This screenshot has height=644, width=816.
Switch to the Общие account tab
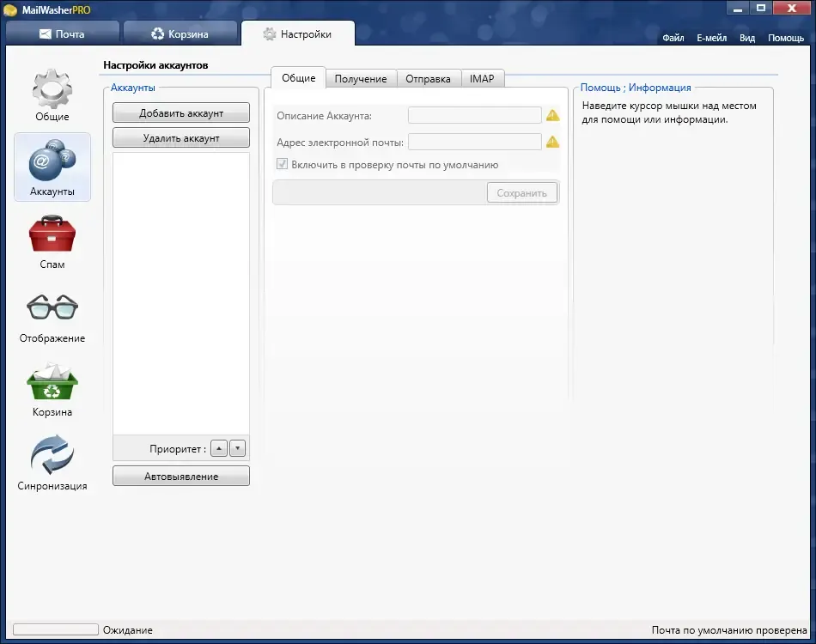pyautogui.click(x=299, y=78)
